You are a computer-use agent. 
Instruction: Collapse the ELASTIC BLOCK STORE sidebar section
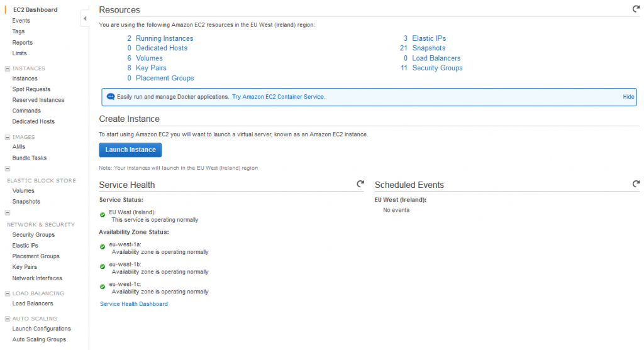click(8, 168)
